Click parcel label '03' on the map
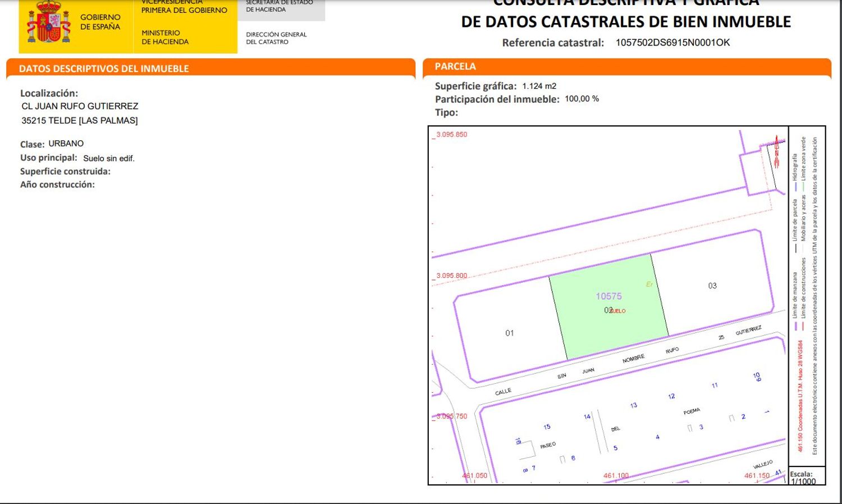This screenshot has width=842, height=504. (x=712, y=286)
